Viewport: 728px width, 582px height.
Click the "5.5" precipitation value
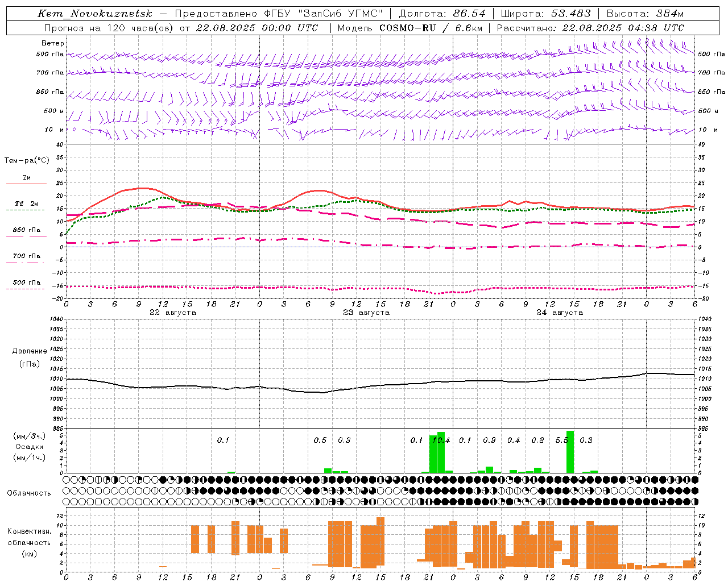(x=562, y=440)
